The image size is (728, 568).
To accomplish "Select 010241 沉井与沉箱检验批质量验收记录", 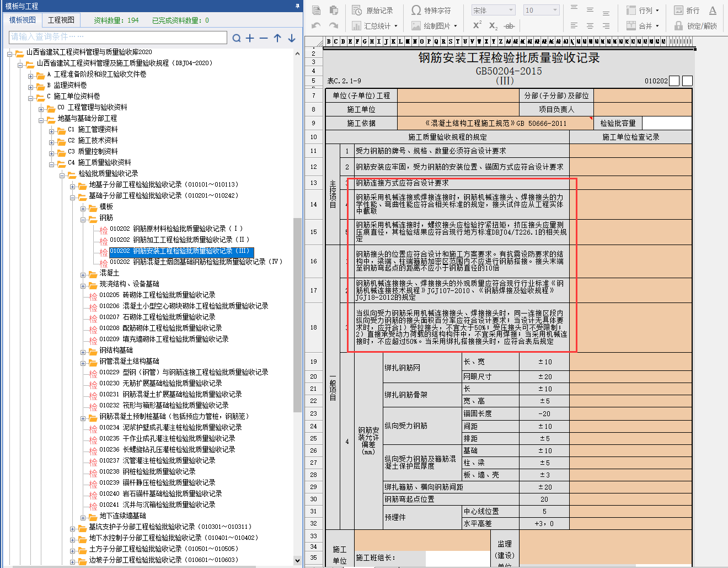I will click(157, 505).
